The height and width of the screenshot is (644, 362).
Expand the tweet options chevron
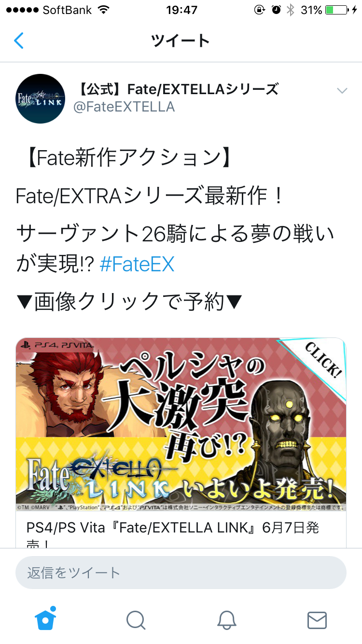342,91
